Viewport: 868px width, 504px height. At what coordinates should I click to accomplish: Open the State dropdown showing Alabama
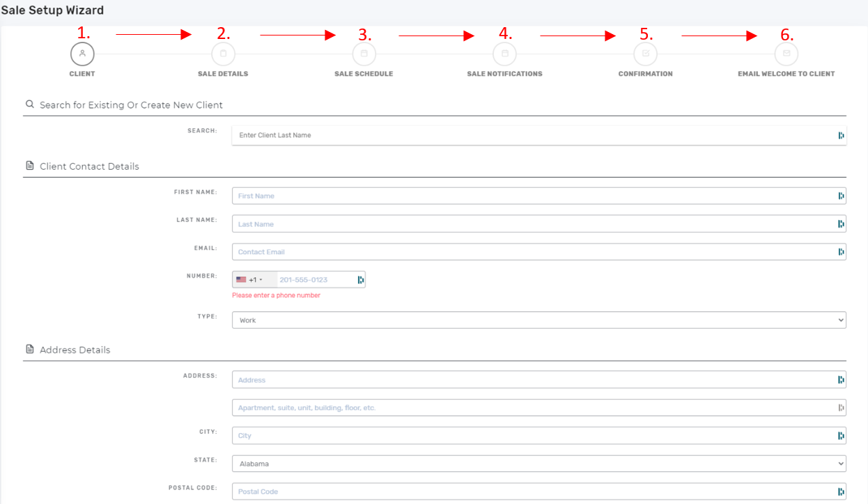[x=539, y=464]
